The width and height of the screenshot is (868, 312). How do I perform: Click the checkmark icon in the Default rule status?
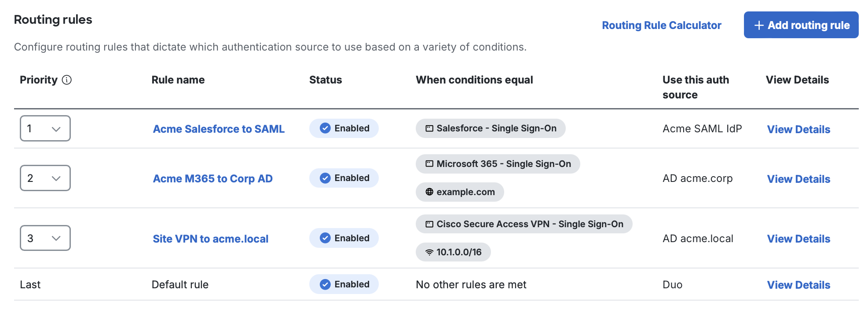click(x=324, y=284)
